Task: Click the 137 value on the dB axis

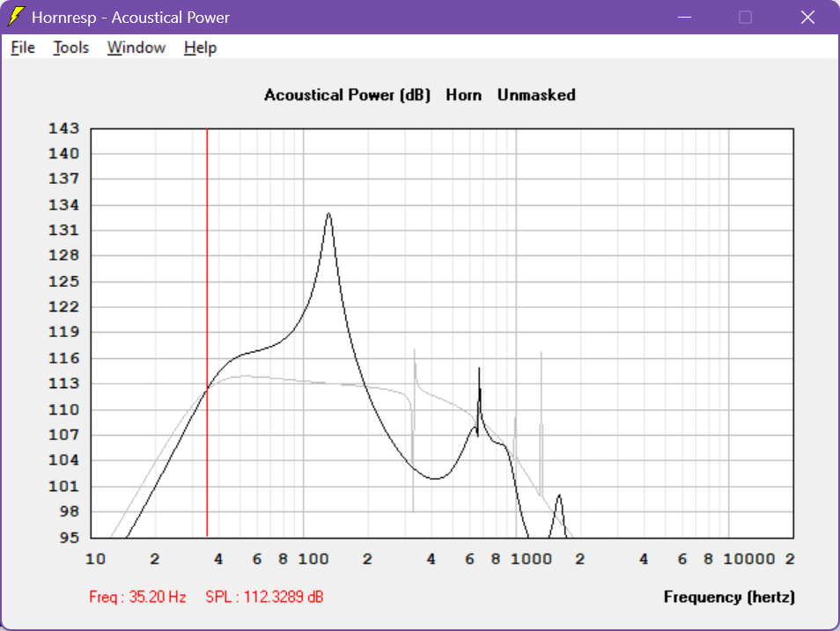Action: coord(63,179)
